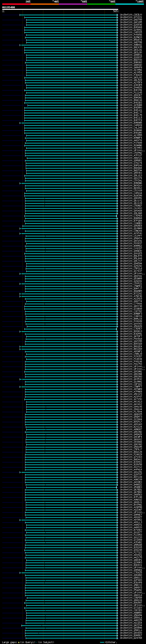This screenshot has height=644, width=146.
Task: Open hit UniRef100_P11145
Action: pos(131,93)
